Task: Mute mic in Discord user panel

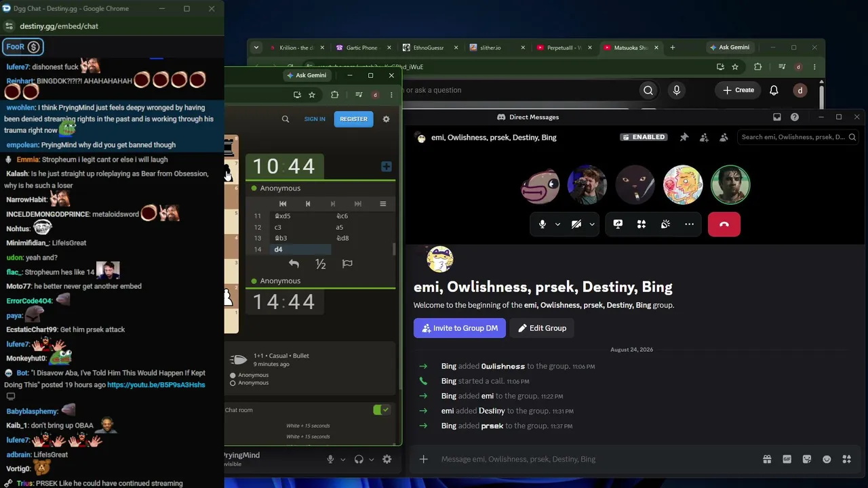Action: pyautogui.click(x=330, y=459)
